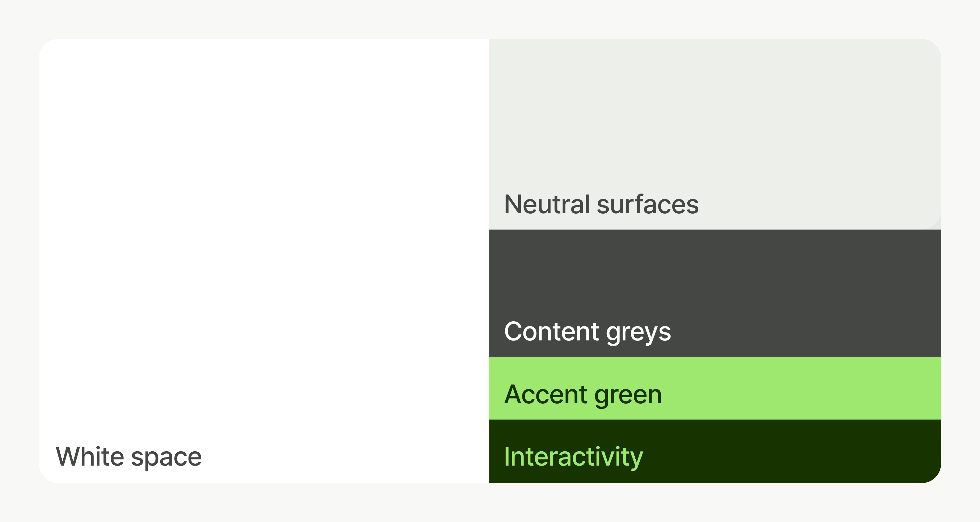Click the word "White" in the label
Screen dimensions: 980x522
pyautogui.click(x=90, y=456)
